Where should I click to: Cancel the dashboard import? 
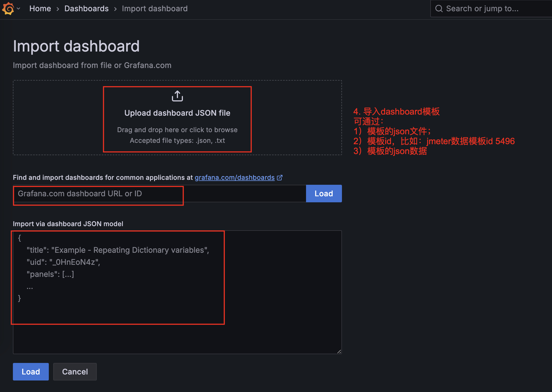pos(75,372)
